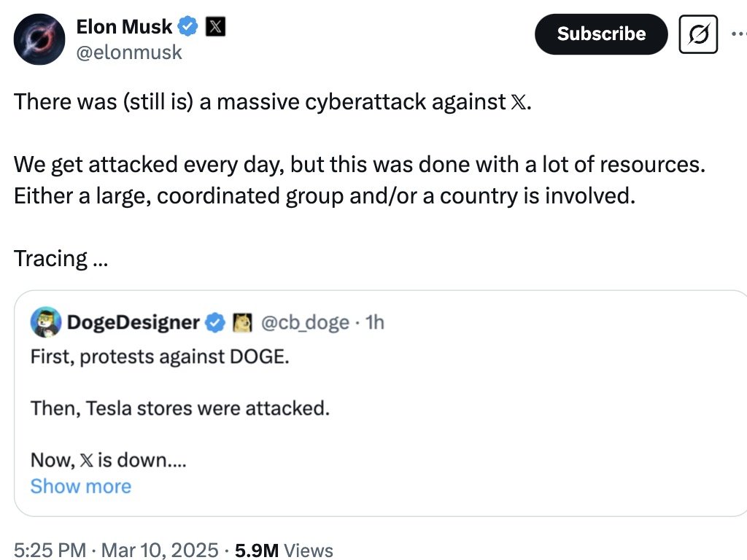This screenshot has height=560, width=747.
Task: Open the DogeDesigner display name
Action: pyautogui.click(x=133, y=322)
